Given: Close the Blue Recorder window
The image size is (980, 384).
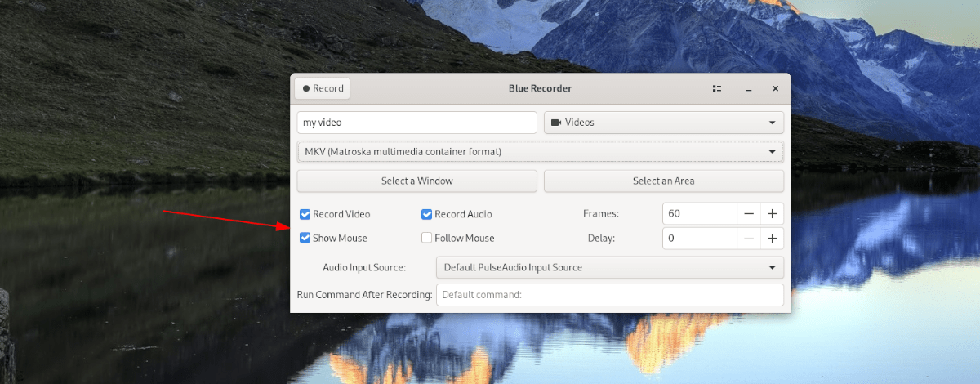Looking at the screenshot, I should (775, 88).
